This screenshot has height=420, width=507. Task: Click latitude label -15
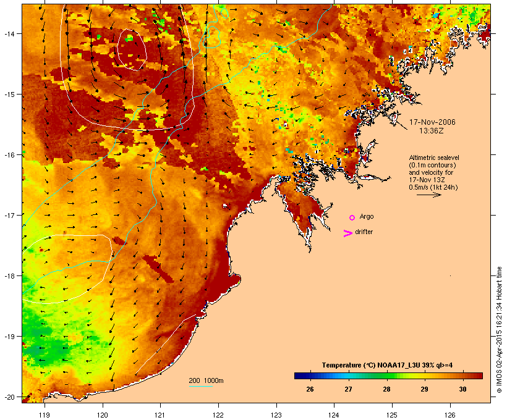tap(9, 94)
